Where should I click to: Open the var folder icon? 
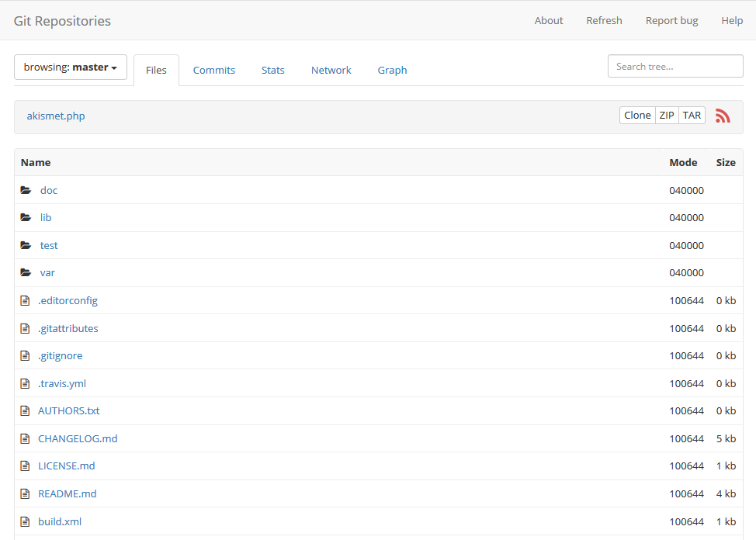coord(26,272)
